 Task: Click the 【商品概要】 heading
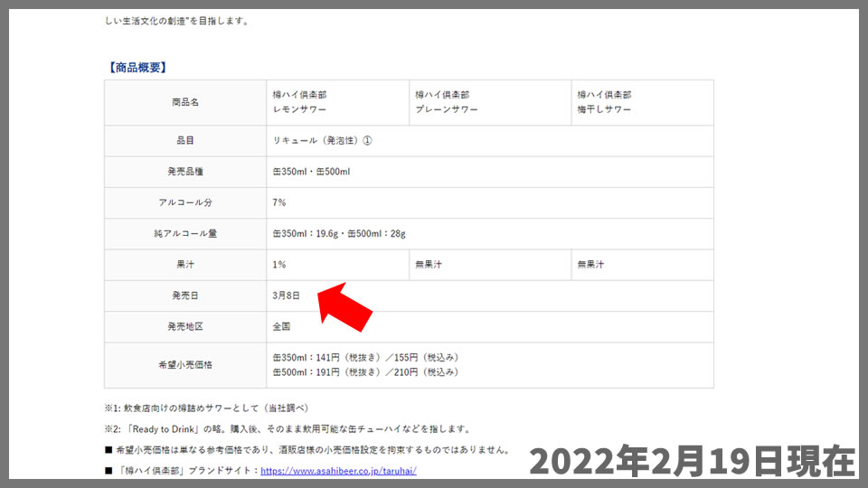[x=137, y=68]
